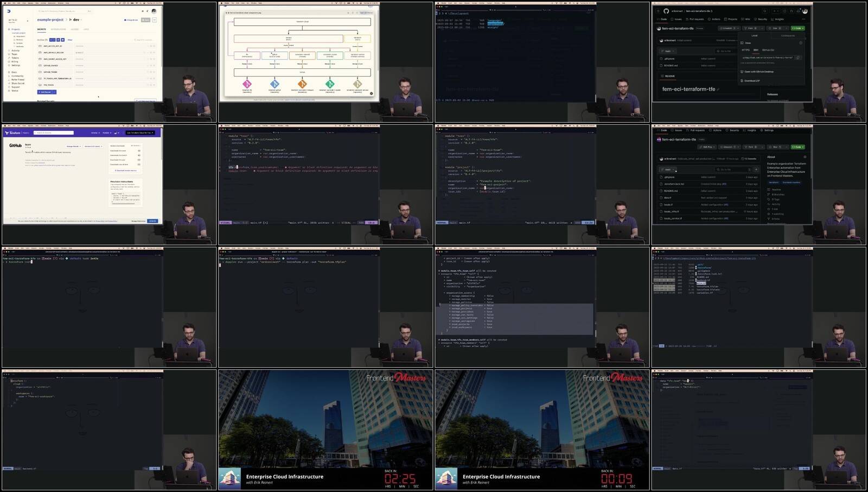Click the green Code button above the About section

[x=798, y=147]
